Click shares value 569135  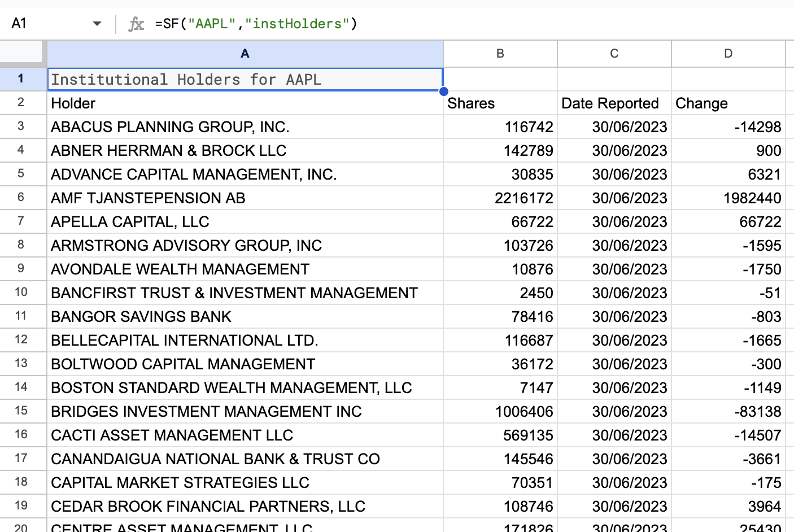500,435
